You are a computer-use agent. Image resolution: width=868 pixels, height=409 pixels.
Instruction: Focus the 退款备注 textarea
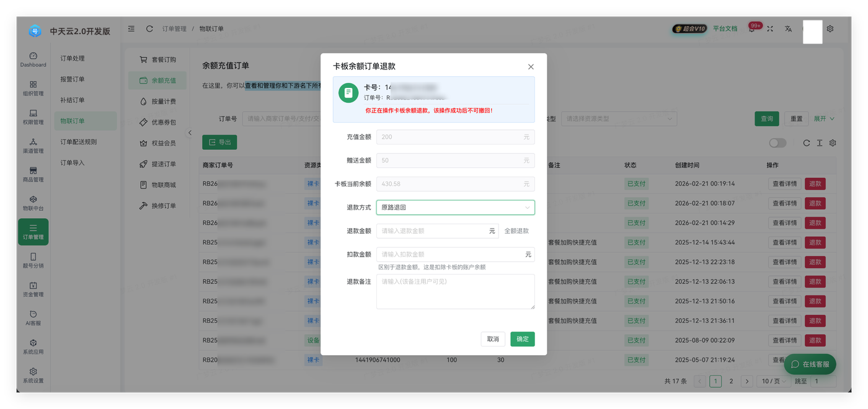456,291
